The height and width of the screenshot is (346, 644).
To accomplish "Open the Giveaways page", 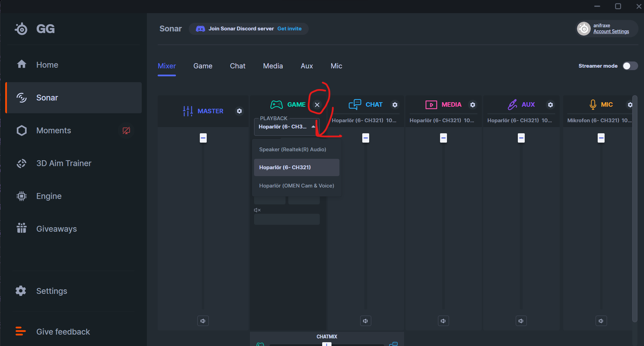I will click(73, 229).
